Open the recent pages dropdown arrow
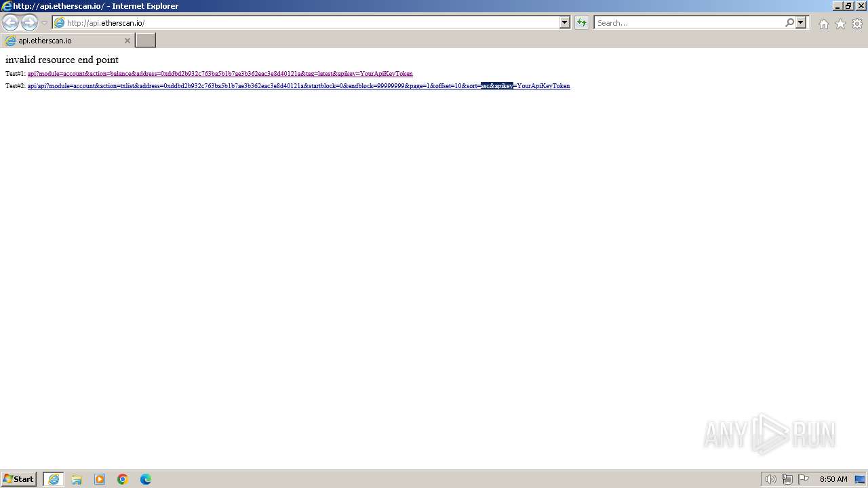 [x=44, y=23]
